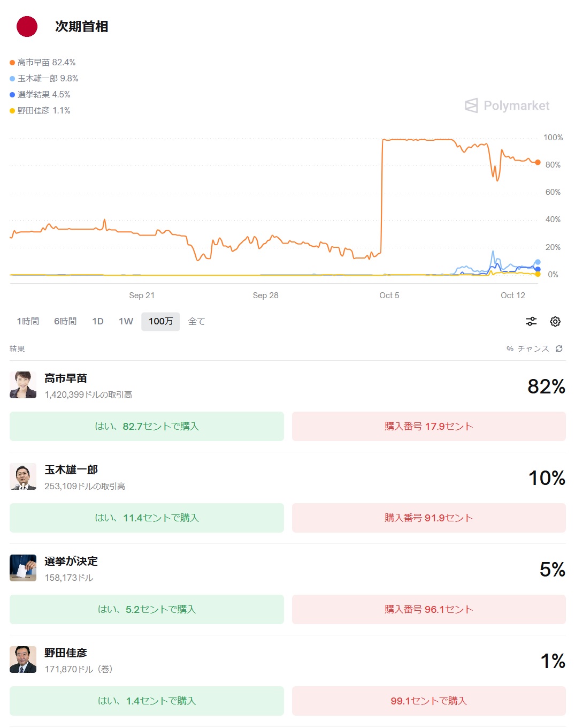The width and height of the screenshot is (575, 728).
Task: Buy No for 野田佳彦 at 99.1 cents
Action: (428, 701)
